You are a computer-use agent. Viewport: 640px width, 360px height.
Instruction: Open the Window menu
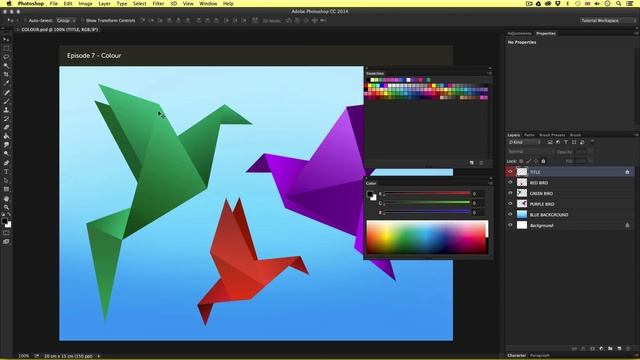click(x=208, y=4)
